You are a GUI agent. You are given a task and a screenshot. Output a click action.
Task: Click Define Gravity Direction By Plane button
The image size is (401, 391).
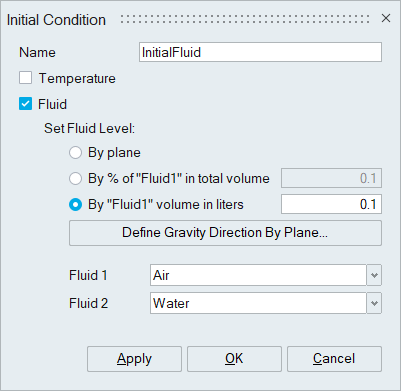(x=225, y=233)
